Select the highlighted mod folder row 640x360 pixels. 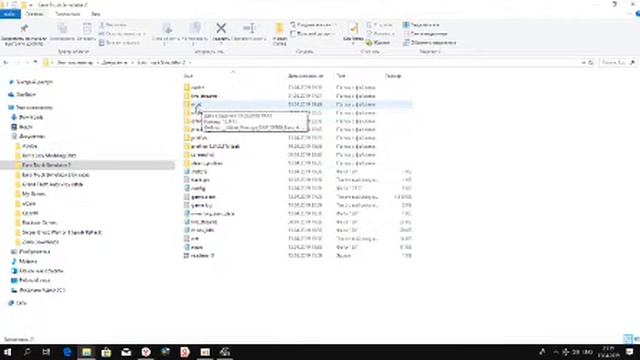pyautogui.click(x=298, y=104)
